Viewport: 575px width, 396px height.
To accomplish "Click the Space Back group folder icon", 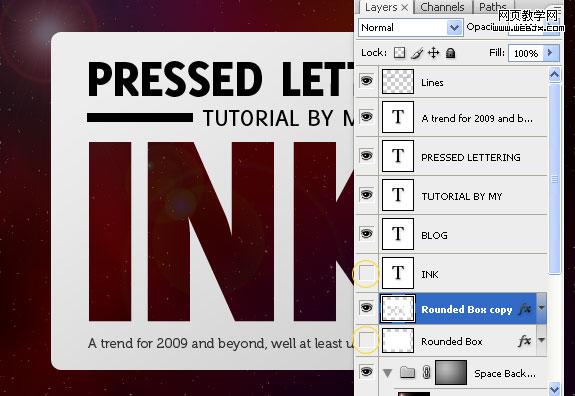I will pyautogui.click(x=407, y=373).
